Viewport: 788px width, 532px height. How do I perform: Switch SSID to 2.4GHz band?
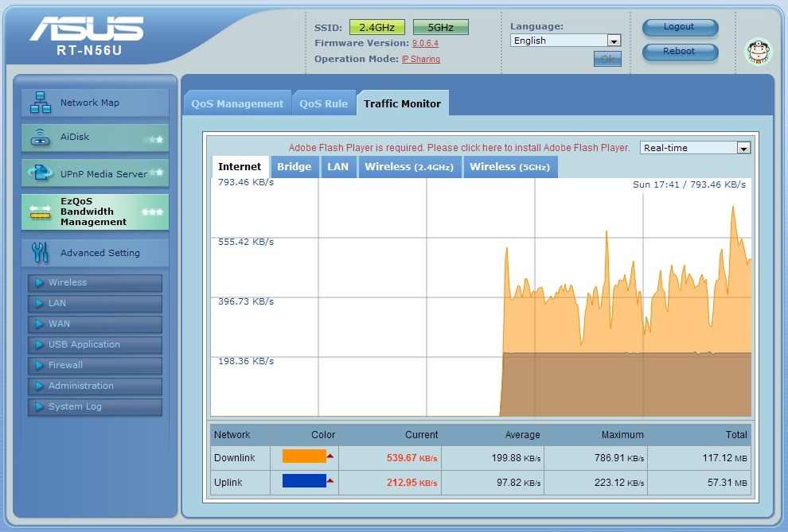(377, 27)
